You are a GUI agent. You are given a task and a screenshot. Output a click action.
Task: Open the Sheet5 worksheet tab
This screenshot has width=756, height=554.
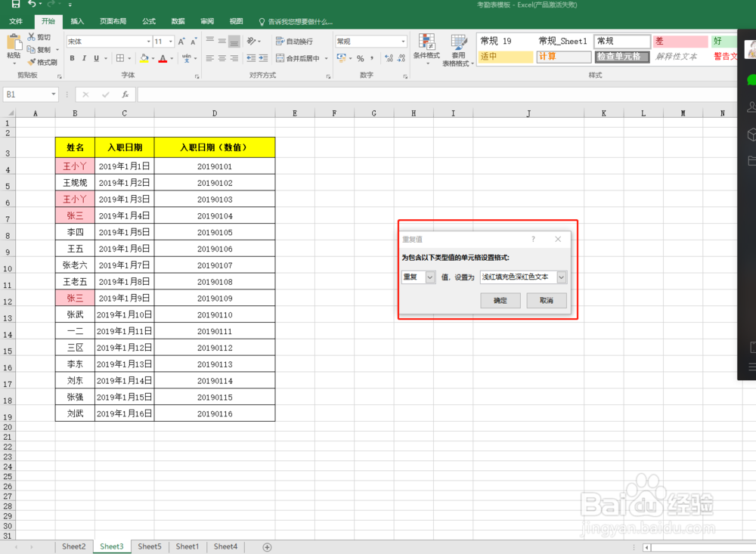click(150, 546)
